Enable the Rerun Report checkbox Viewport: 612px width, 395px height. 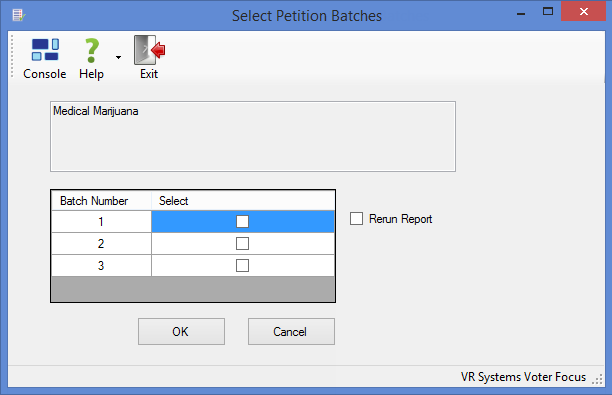tap(356, 219)
